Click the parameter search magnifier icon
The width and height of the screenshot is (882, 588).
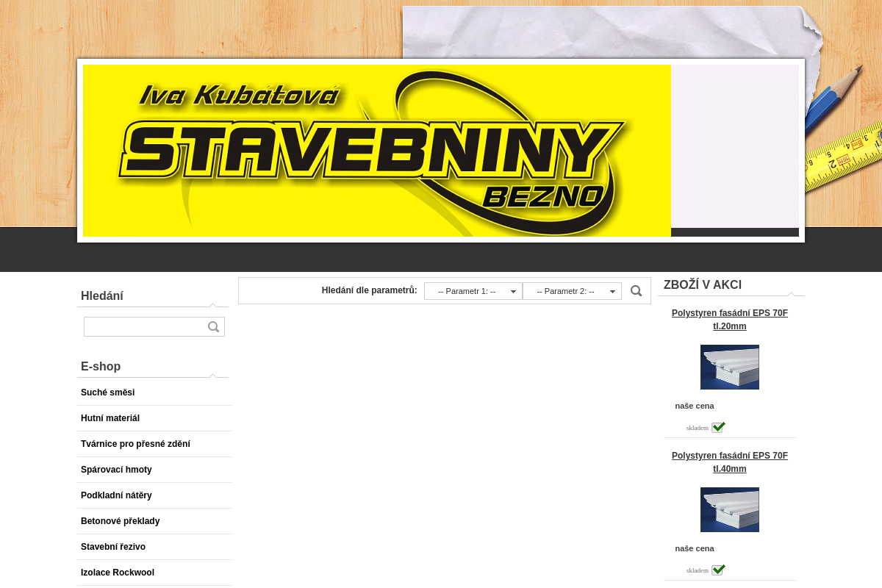[x=637, y=291]
